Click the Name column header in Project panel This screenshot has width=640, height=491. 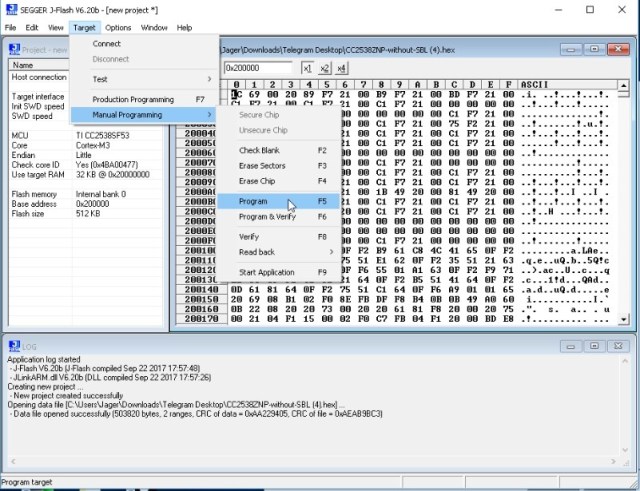click(40, 65)
